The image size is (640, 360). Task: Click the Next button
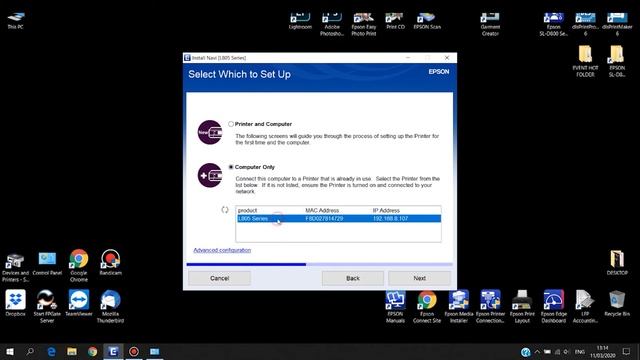(x=419, y=278)
